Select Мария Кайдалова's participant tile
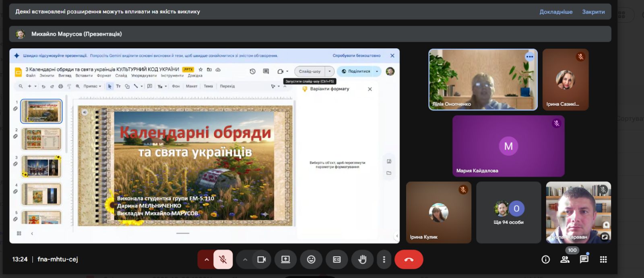Image resolution: width=644 pixels, height=278 pixels. coord(508,146)
